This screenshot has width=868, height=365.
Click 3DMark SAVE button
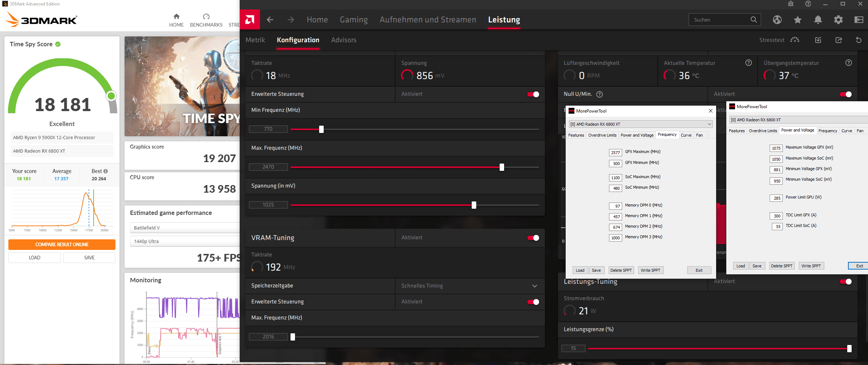(89, 258)
